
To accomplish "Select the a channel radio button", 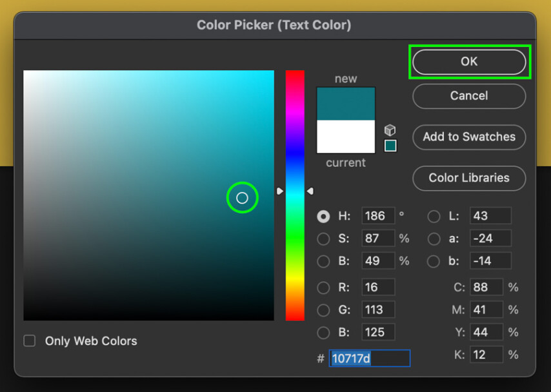I will pos(433,239).
